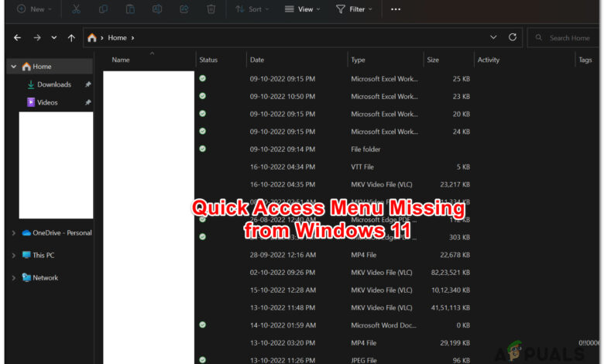Click the Activity column header
This screenshot has height=364, width=604.
(x=489, y=60)
